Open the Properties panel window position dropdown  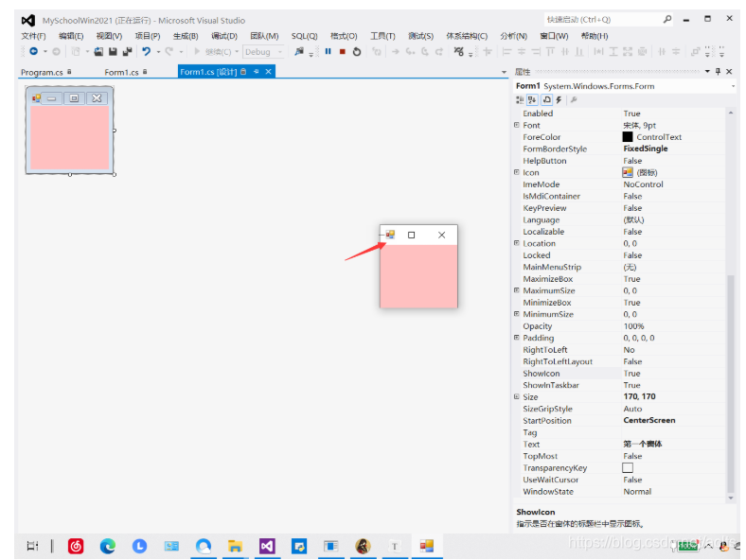707,71
